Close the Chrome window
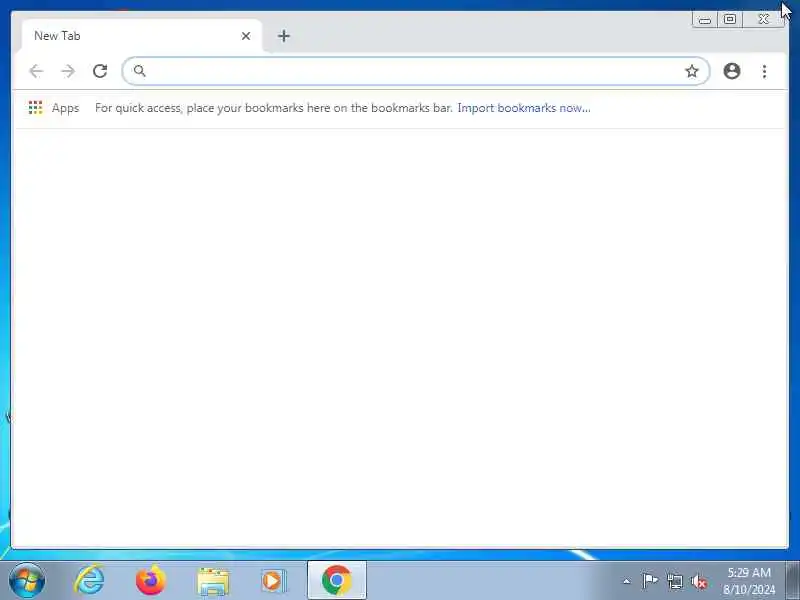 (x=763, y=19)
